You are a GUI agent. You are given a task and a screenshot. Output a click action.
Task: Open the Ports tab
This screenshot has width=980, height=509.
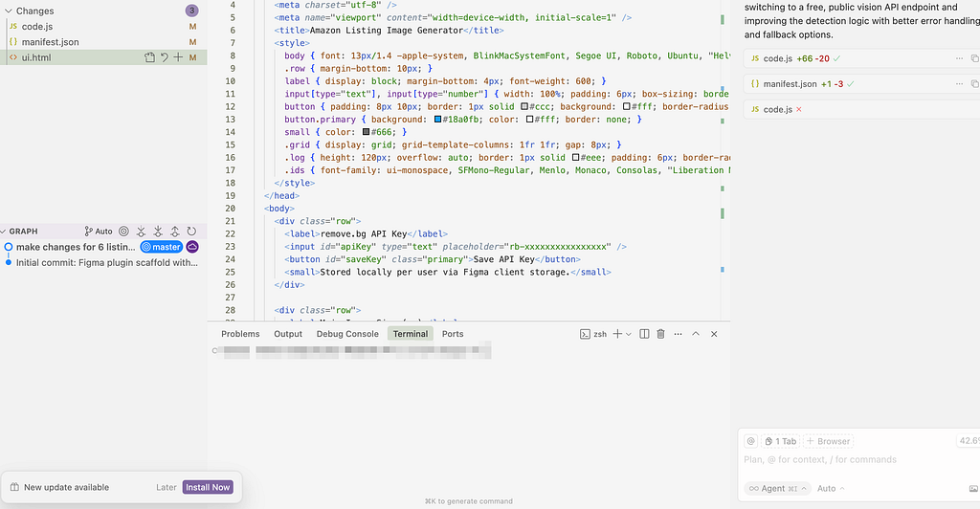click(x=453, y=334)
